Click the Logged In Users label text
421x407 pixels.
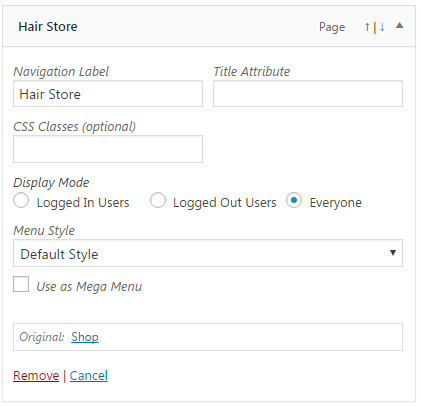pyautogui.click(x=83, y=203)
